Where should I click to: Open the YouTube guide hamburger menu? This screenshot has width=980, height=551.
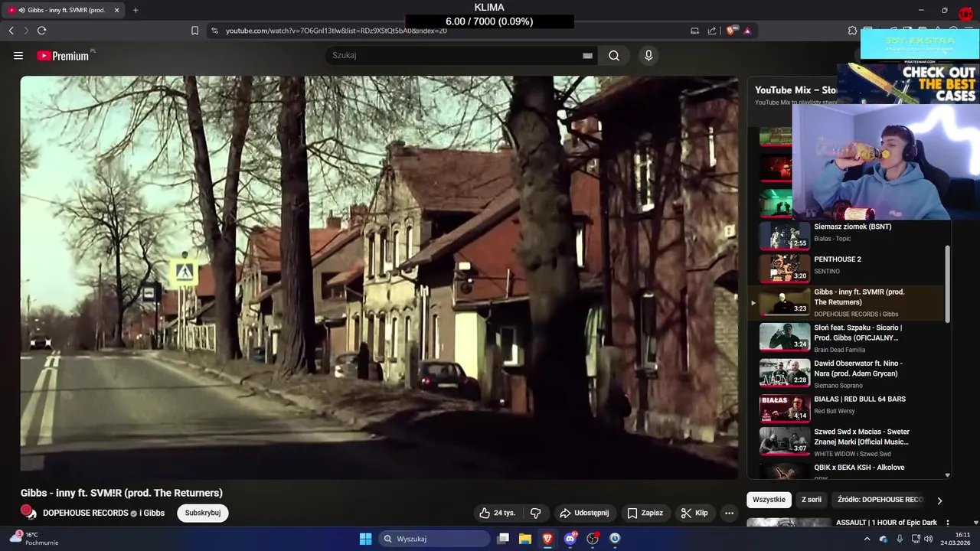(x=18, y=56)
